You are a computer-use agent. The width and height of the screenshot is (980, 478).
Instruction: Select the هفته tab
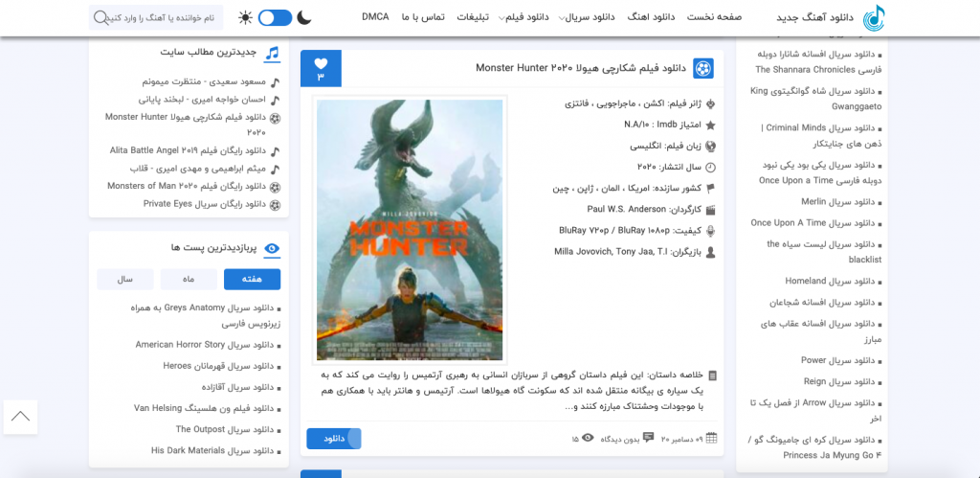click(x=252, y=280)
